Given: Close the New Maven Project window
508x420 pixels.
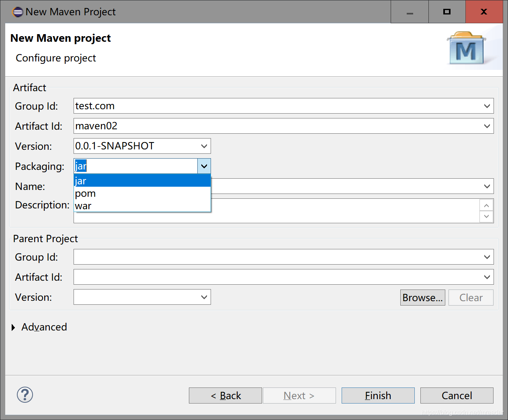Looking at the screenshot, I should (484, 12).
